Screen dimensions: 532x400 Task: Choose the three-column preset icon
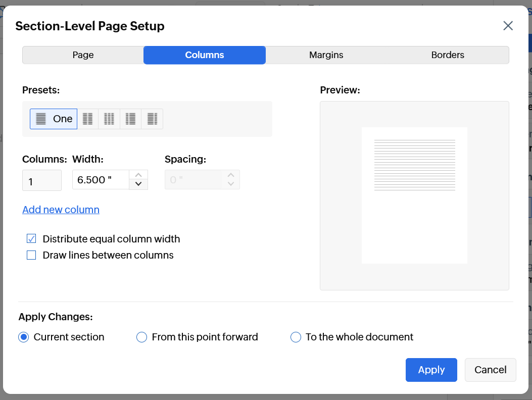click(x=109, y=119)
